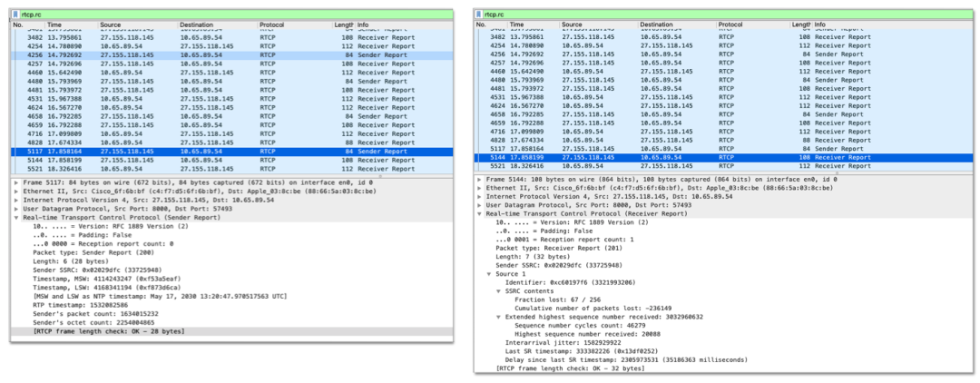The image size is (980, 383).
Task: Click the highlighted packet 5117 Sender Report row
Action: point(232,152)
